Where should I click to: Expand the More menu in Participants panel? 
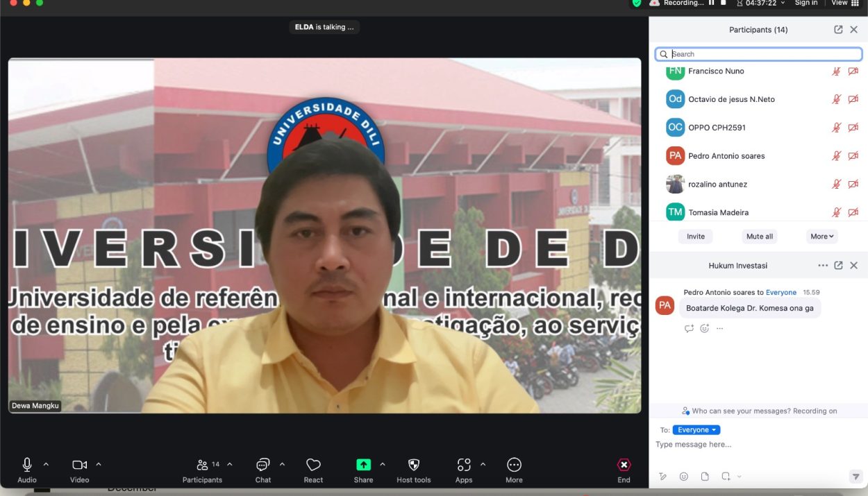[821, 236]
